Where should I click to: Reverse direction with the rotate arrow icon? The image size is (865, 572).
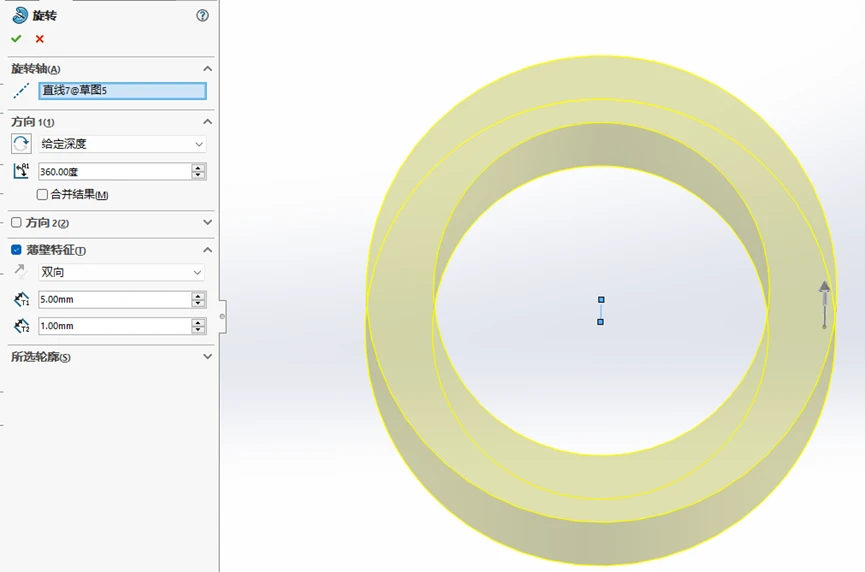21,144
